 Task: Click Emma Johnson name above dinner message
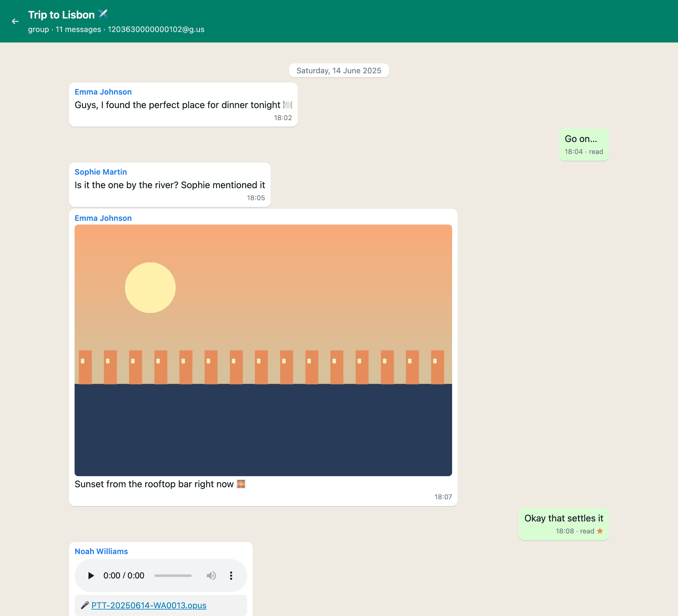pos(103,92)
